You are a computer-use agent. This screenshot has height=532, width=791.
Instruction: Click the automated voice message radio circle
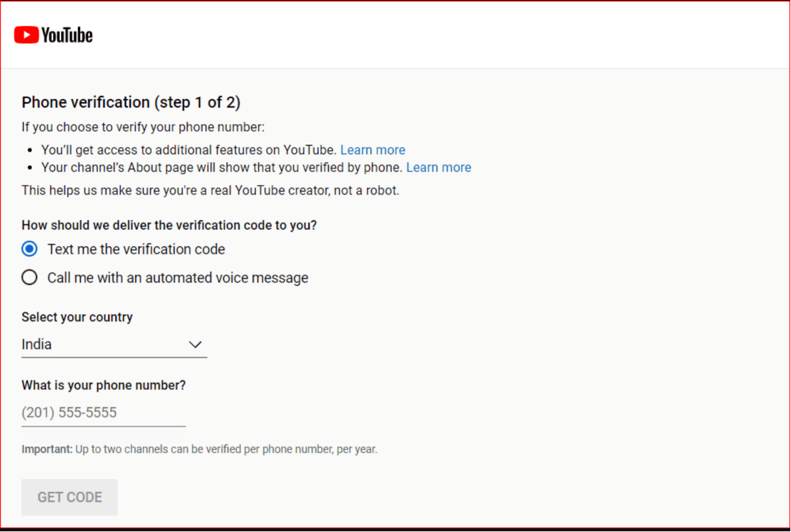pyautogui.click(x=29, y=277)
